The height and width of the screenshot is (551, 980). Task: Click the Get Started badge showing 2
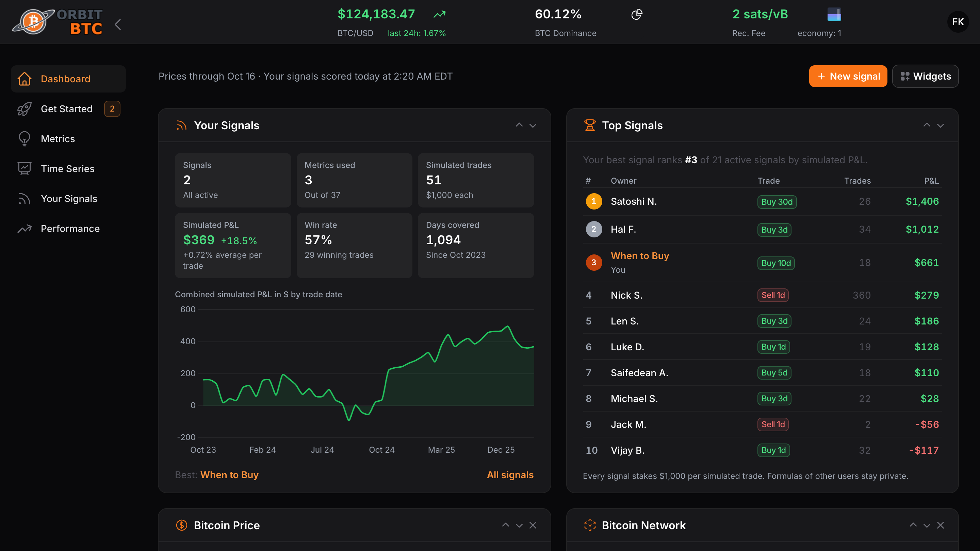click(x=112, y=109)
